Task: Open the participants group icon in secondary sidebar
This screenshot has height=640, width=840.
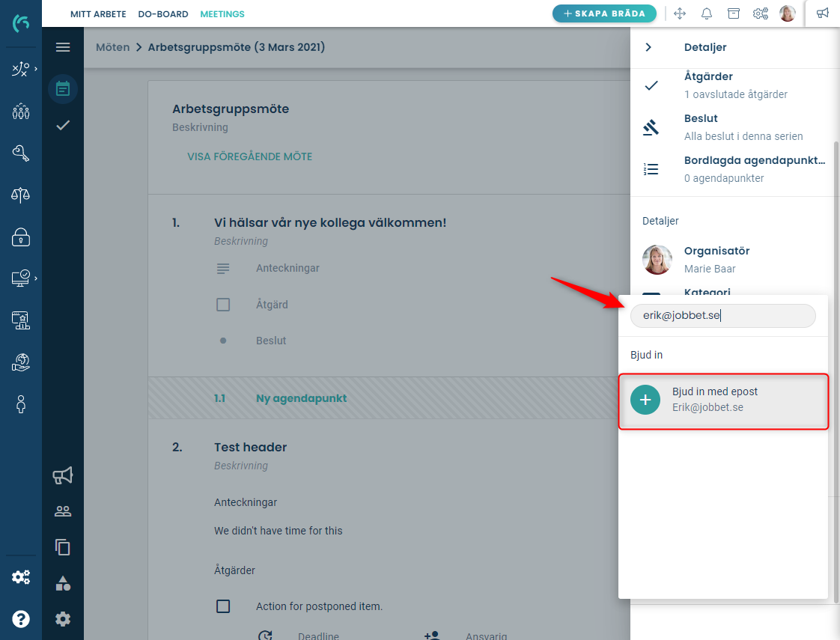Action: click(63, 511)
